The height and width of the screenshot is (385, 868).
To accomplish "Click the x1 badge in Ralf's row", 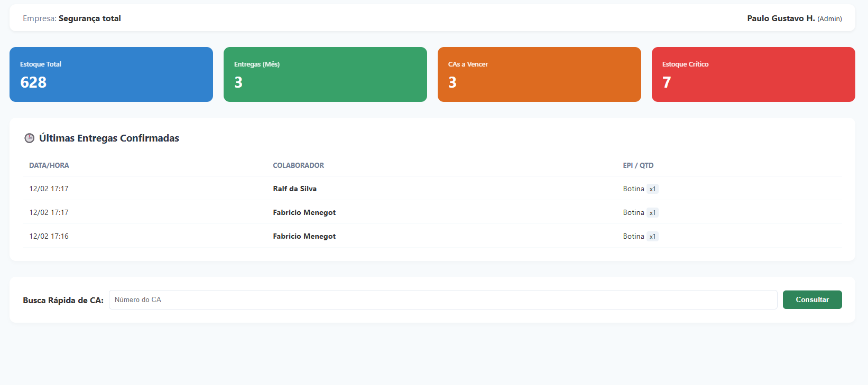I will [x=652, y=189].
